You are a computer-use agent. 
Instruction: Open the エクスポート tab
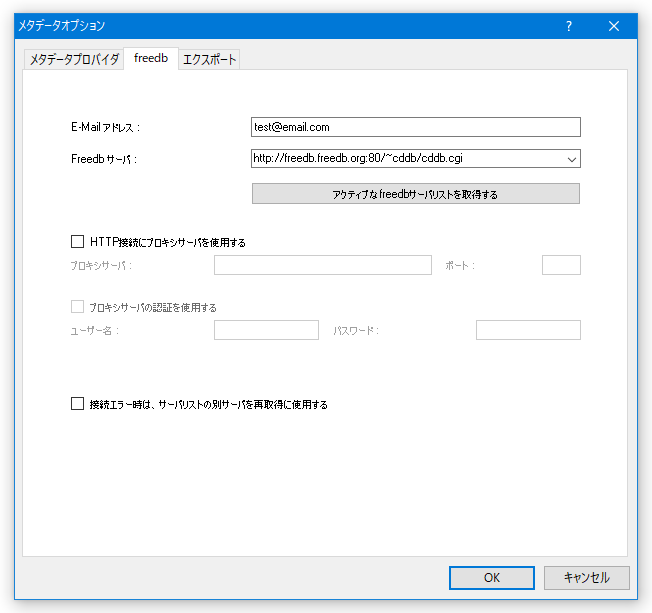[209, 59]
